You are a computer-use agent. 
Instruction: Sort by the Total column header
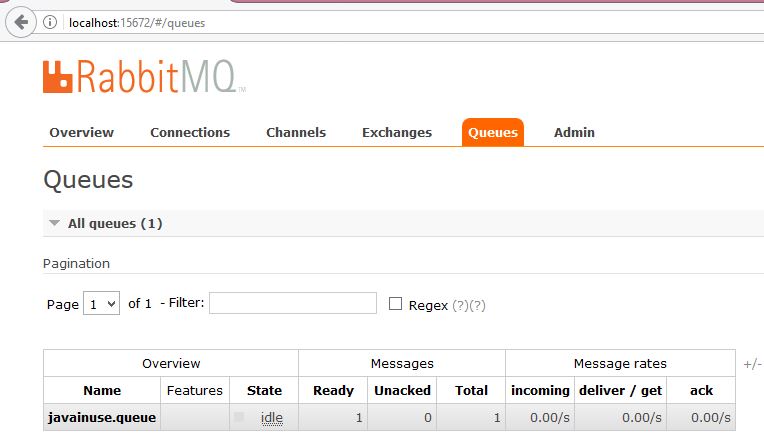pos(471,390)
